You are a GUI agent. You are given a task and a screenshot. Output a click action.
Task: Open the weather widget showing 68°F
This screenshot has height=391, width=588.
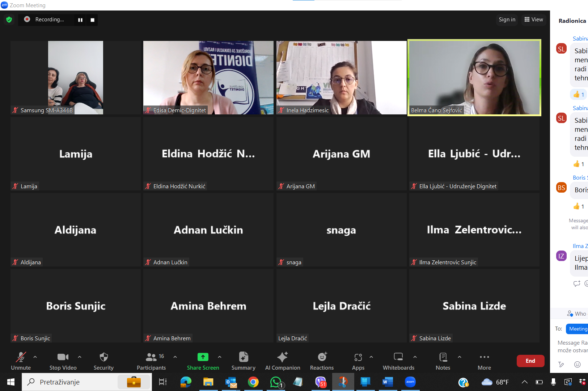495,382
